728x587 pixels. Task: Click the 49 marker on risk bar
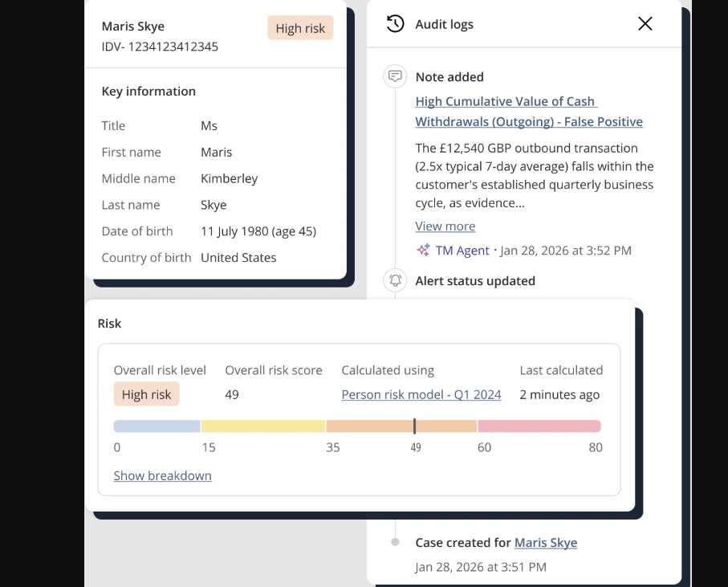[415, 426]
